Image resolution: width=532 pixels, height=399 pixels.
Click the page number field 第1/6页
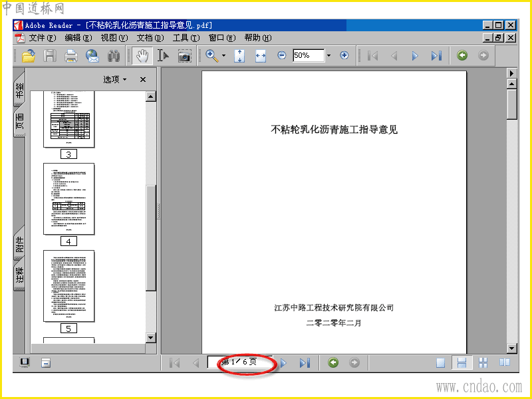click(x=239, y=362)
